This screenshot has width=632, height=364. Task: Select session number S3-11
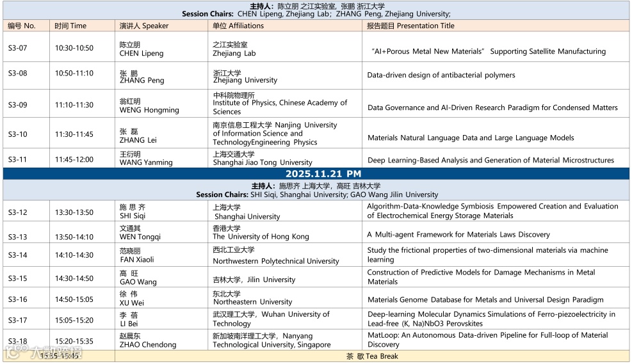18,159
